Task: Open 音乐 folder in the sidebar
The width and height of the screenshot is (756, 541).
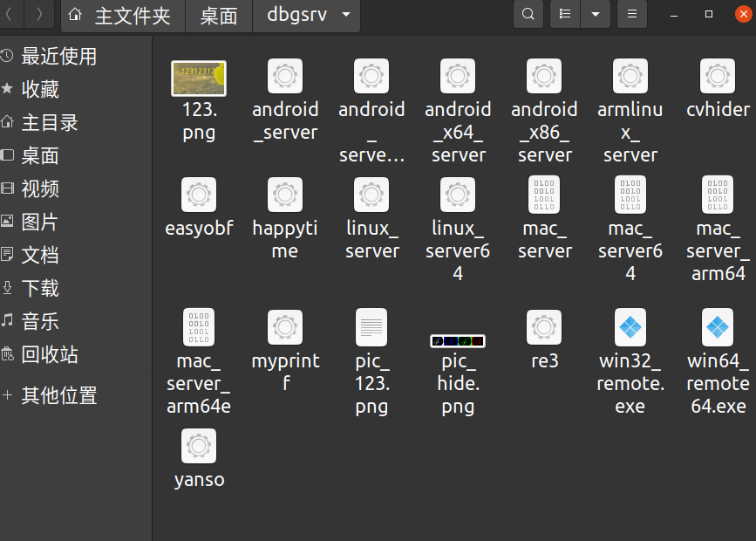Action: pos(76,321)
